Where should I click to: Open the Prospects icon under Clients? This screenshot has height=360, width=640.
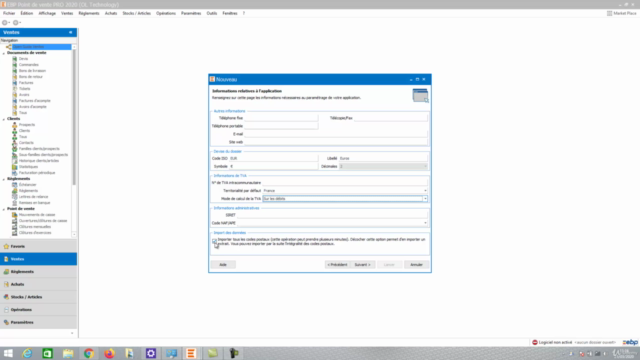15,124
